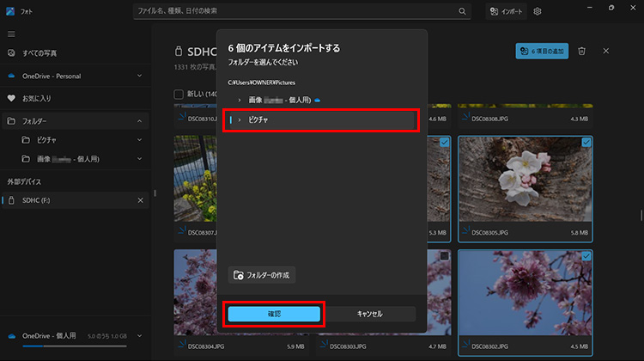Open the hamburger navigation menu
Screen dimensions: 644x361
11,34
